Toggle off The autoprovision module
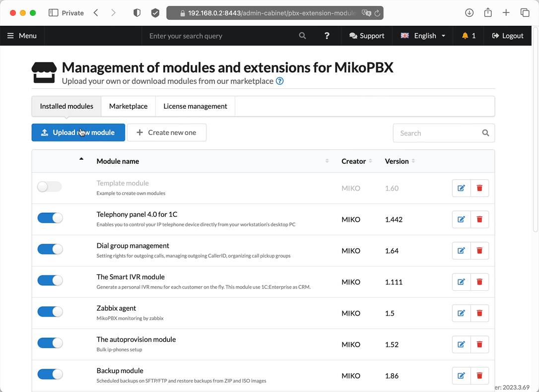This screenshot has width=539, height=392. click(50, 343)
